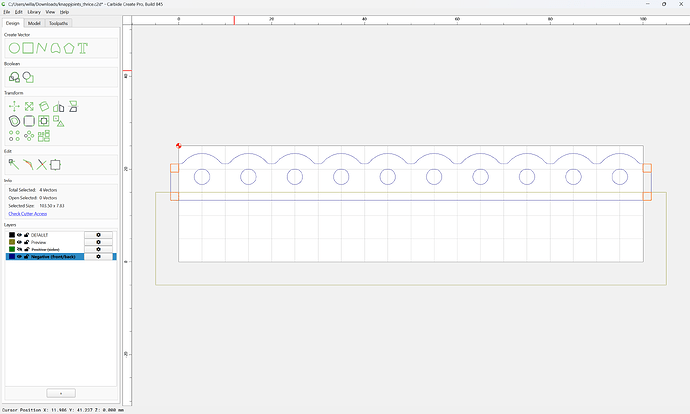The width and height of the screenshot is (690, 414).
Task: Select the Positive (sides) layer row
Action: click(61, 249)
